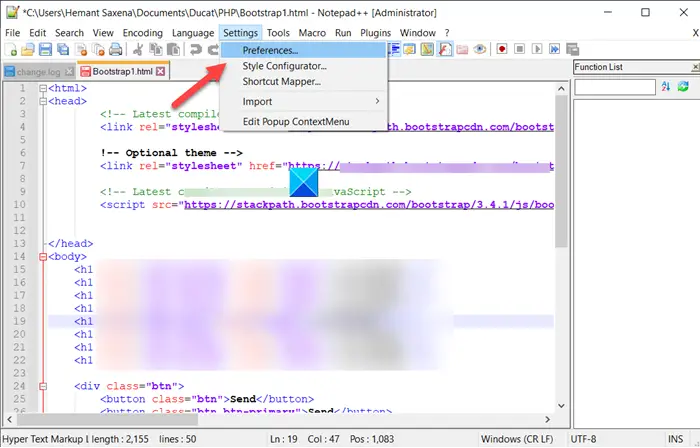Close the Function List panel
The height and width of the screenshot is (448, 700).
[695, 67]
